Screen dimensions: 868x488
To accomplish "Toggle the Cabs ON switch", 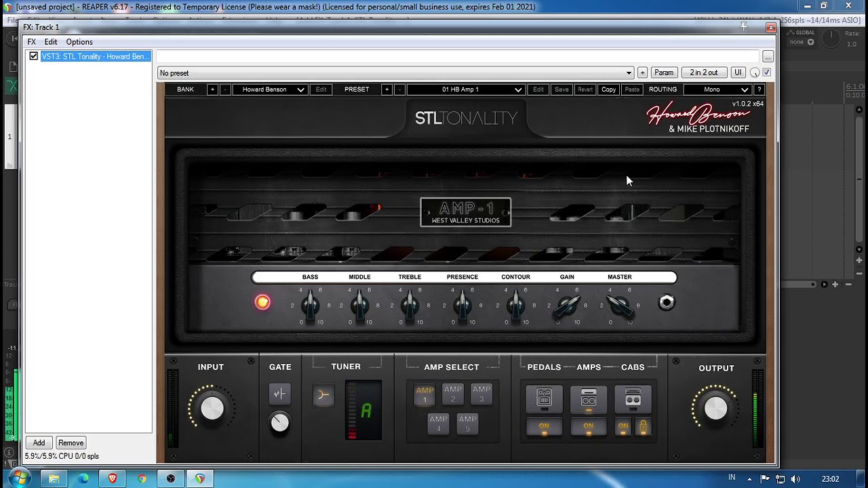I will click(x=623, y=426).
